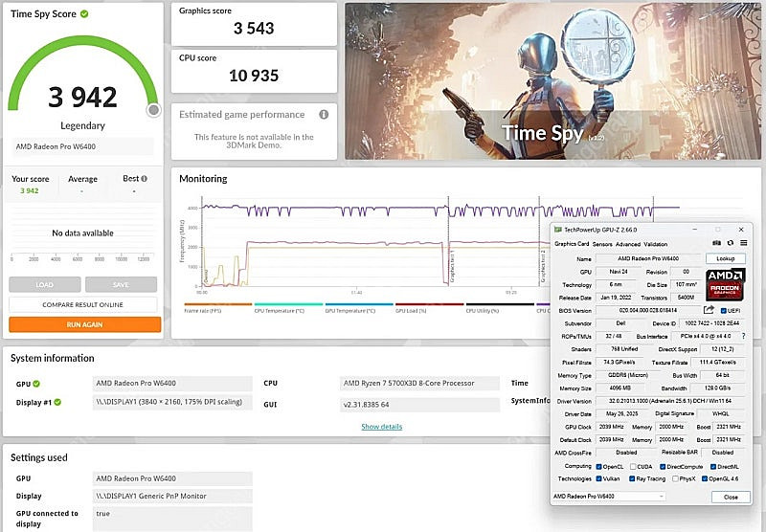Screen dimensions: 766x532
Task: Toggle the DirectML checkbox
Action: [712, 467]
